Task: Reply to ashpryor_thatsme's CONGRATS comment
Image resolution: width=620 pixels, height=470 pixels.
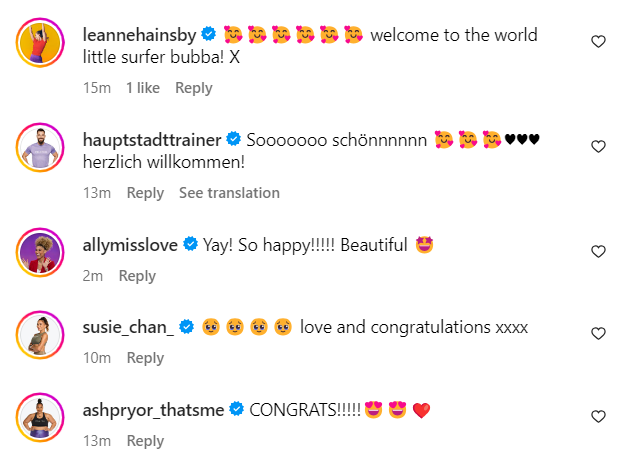Action: pyautogui.click(x=145, y=441)
